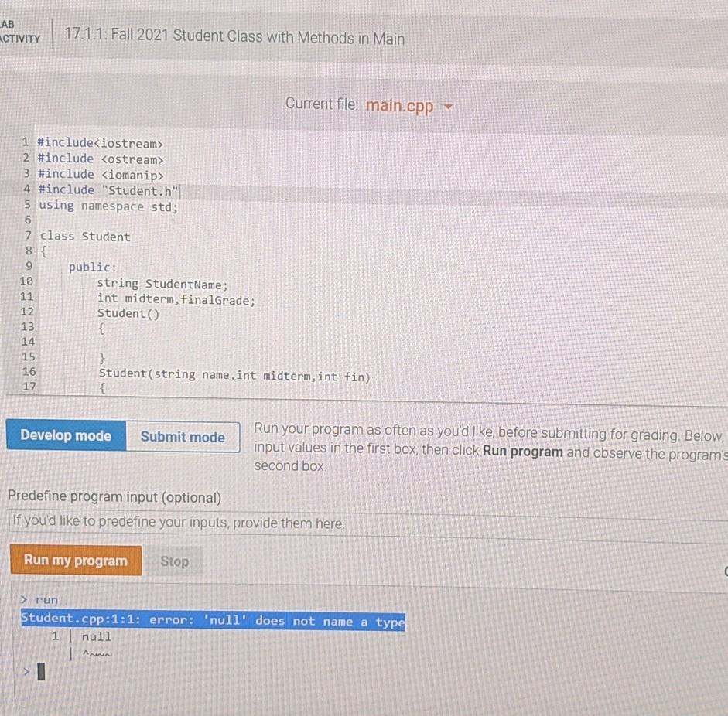
Task: Click the LAB ACTIVITY label
Action: (x=19, y=32)
